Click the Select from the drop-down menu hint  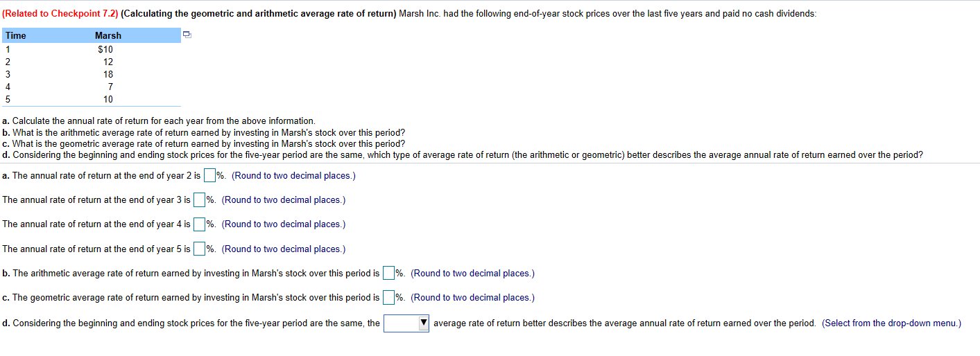click(x=891, y=323)
